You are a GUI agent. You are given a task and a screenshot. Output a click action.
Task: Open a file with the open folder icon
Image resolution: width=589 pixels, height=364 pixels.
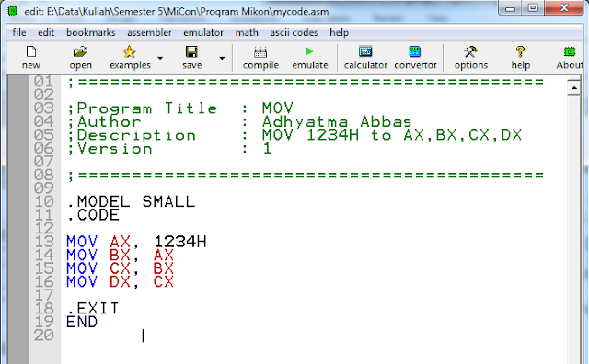point(80,51)
